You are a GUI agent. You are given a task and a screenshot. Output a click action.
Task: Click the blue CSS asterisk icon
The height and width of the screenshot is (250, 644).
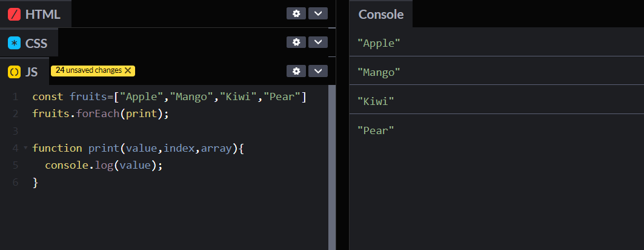15,43
